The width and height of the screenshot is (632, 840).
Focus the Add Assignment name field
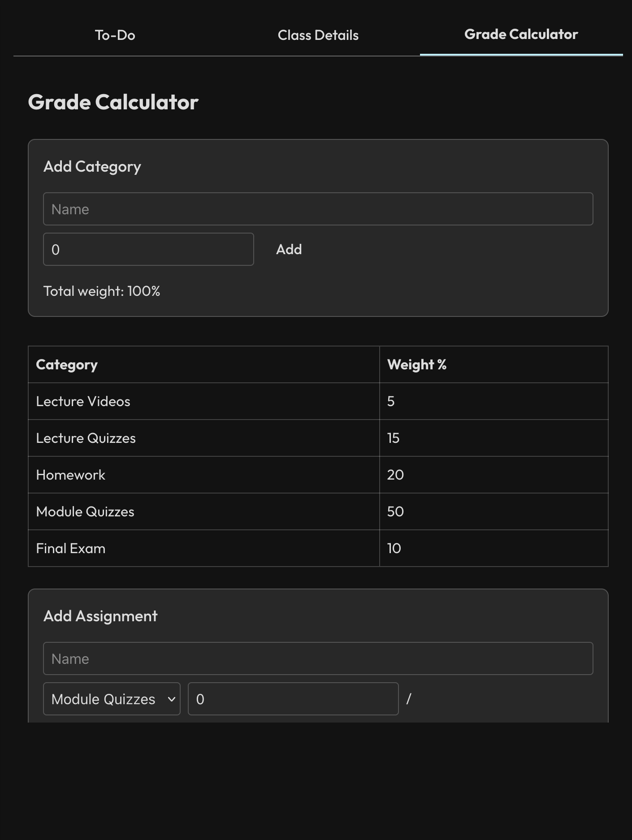(x=318, y=658)
